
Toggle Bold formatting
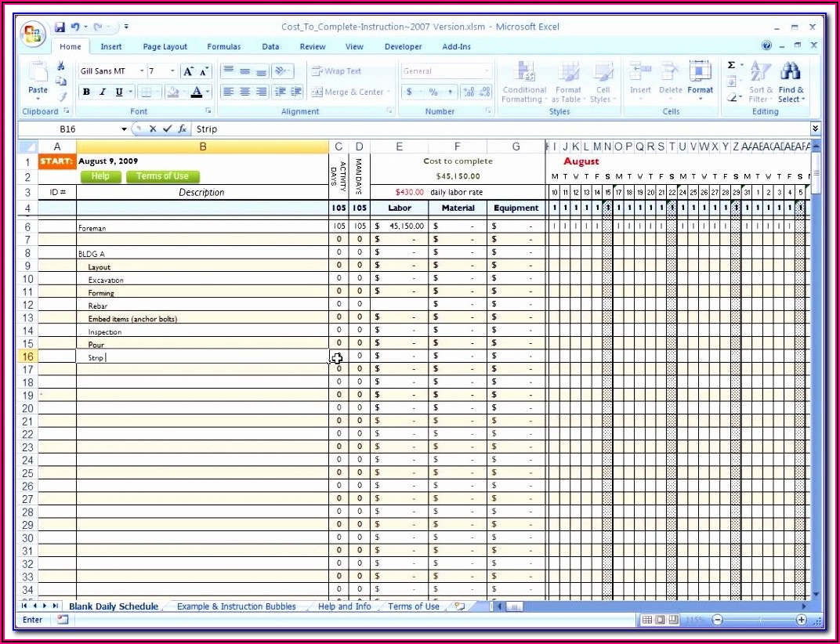click(86, 92)
